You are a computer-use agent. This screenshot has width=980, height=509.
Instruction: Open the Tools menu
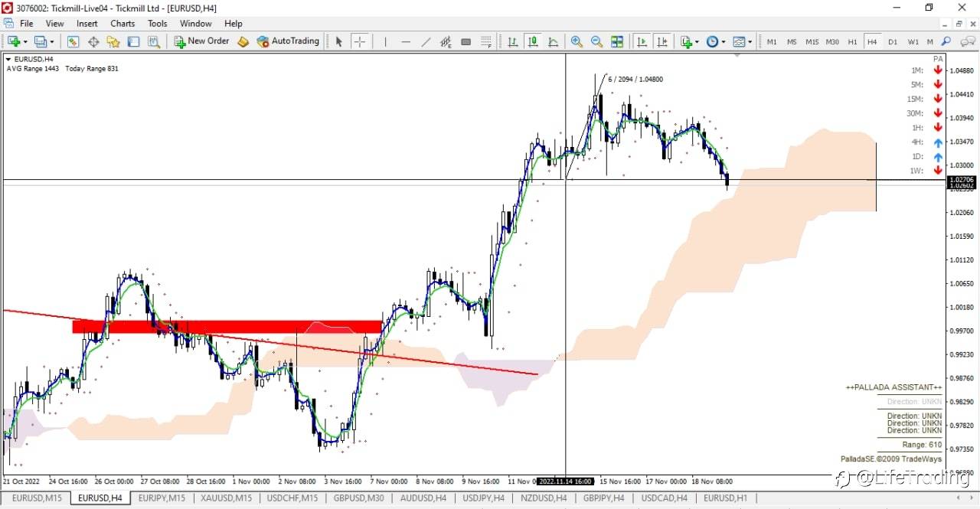tap(158, 24)
